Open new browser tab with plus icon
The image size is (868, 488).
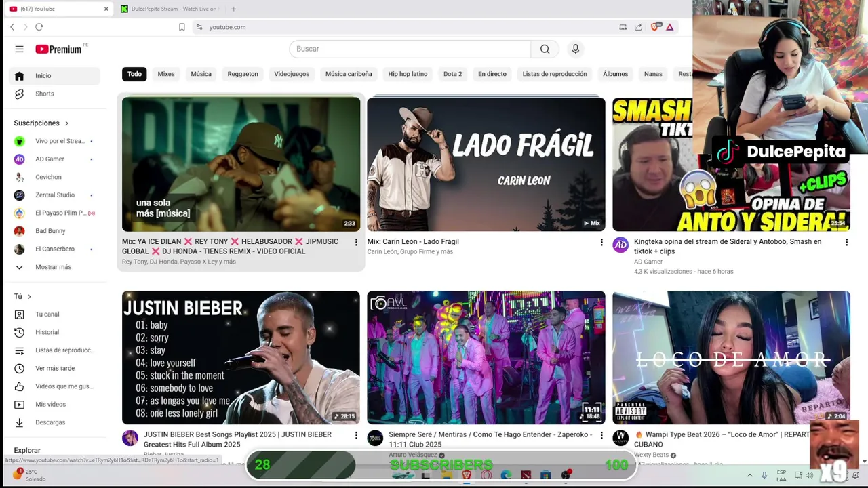[x=233, y=9]
